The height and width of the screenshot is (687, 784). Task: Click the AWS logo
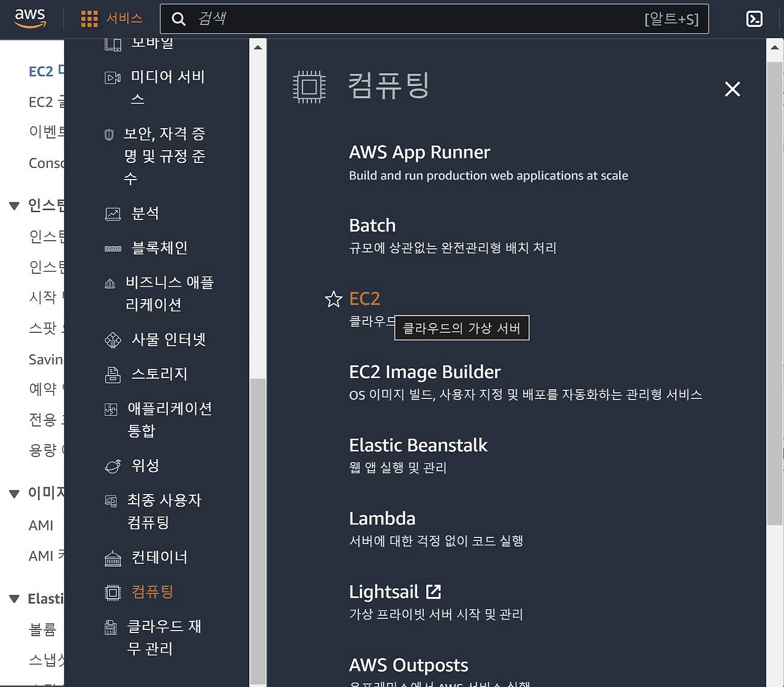(30, 18)
